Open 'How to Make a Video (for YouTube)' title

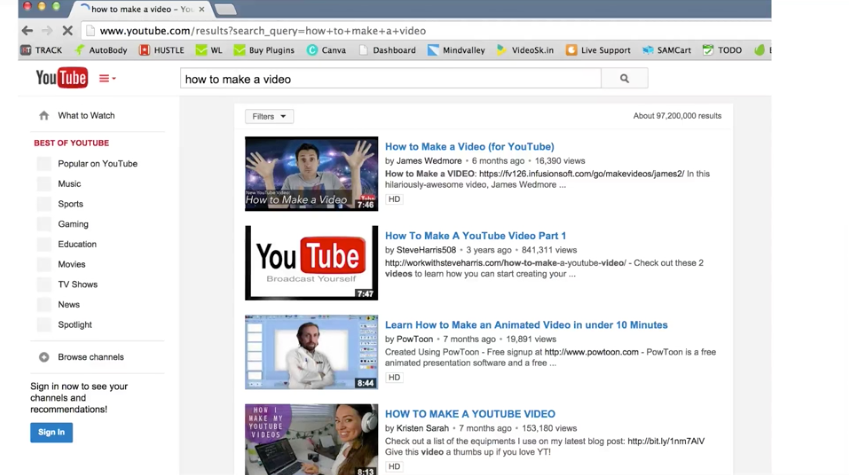pos(469,146)
